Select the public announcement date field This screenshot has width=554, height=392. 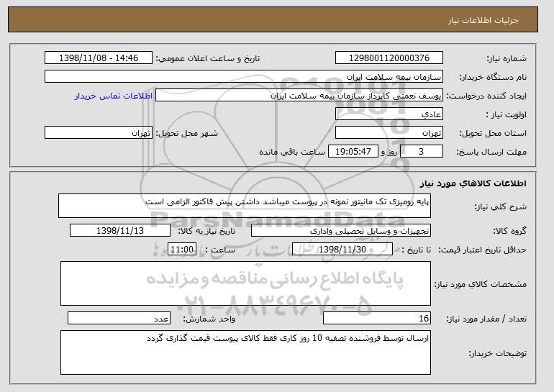tap(99, 58)
